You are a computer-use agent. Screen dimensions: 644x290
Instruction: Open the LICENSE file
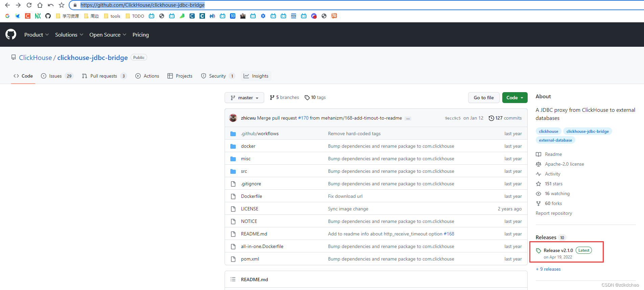click(250, 209)
